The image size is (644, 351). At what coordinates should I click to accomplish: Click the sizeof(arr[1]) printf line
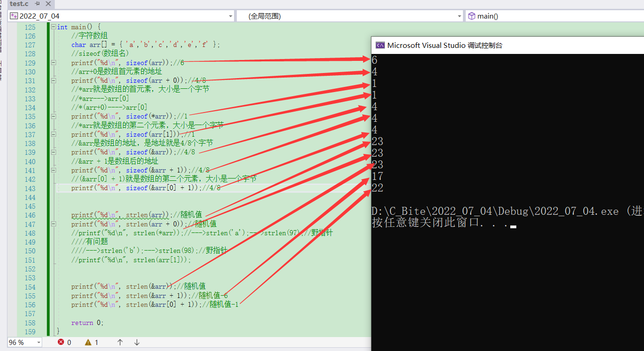pos(133,135)
